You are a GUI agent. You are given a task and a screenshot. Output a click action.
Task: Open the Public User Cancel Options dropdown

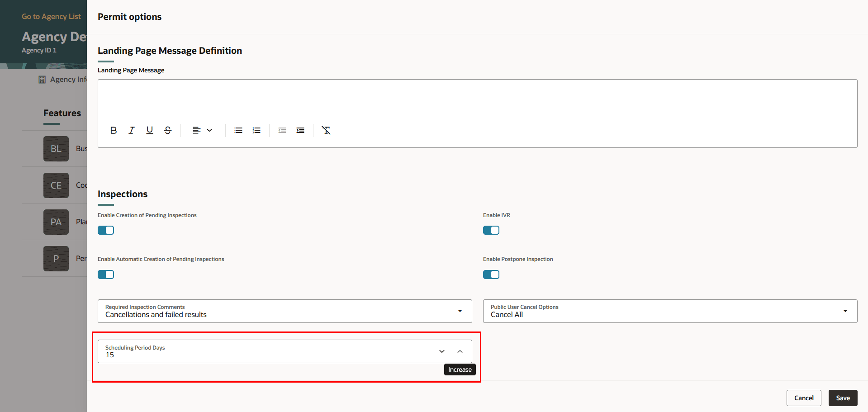845,311
